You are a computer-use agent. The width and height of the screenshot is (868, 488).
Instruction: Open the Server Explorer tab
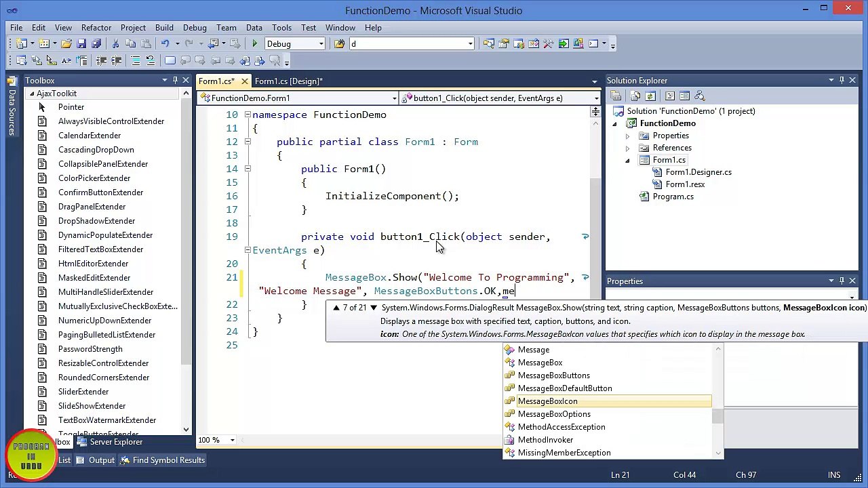(x=109, y=442)
